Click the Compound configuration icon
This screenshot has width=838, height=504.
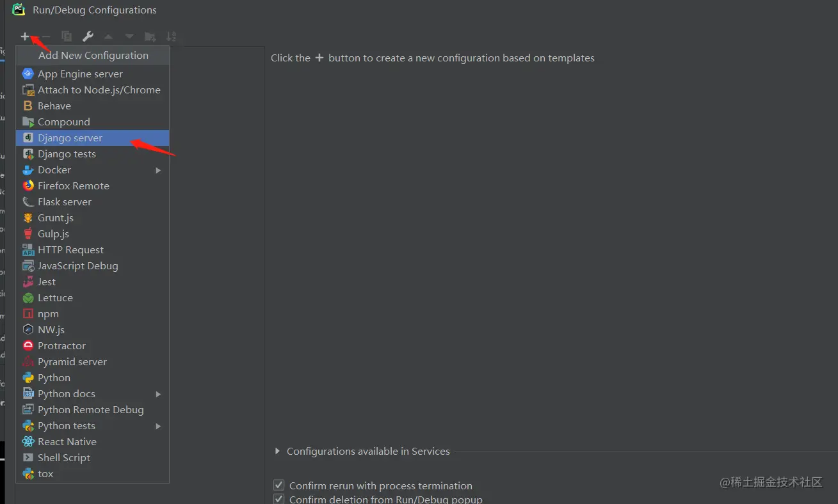pyautogui.click(x=28, y=122)
